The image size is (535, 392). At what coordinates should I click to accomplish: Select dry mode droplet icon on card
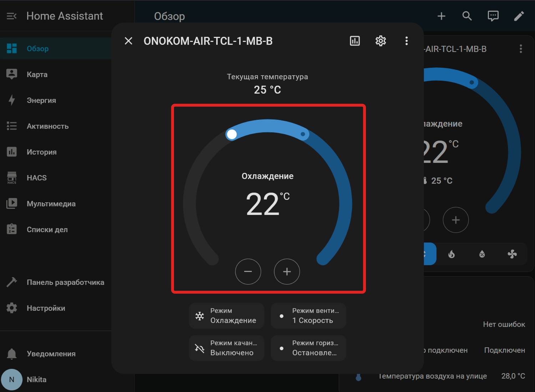[482, 254]
